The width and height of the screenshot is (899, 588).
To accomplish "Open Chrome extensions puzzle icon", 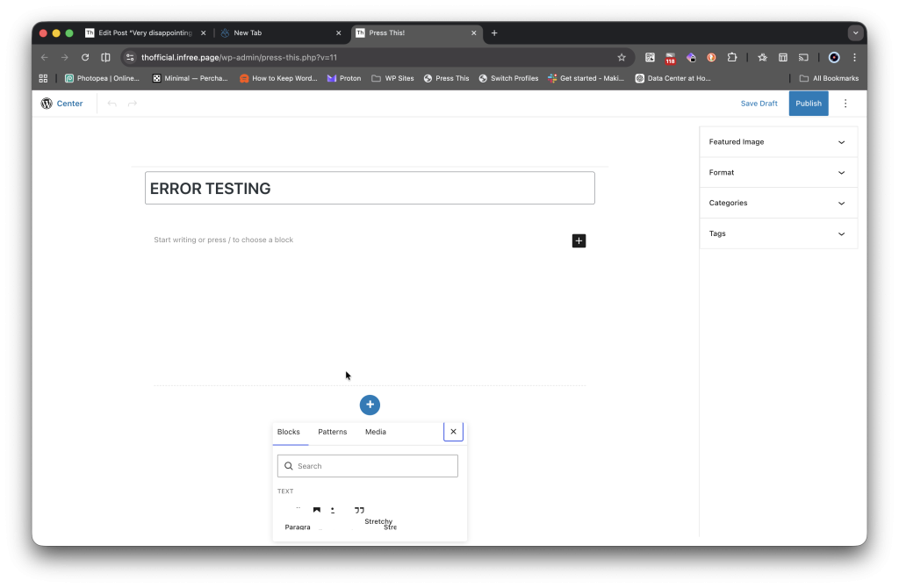I will click(x=732, y=58).
